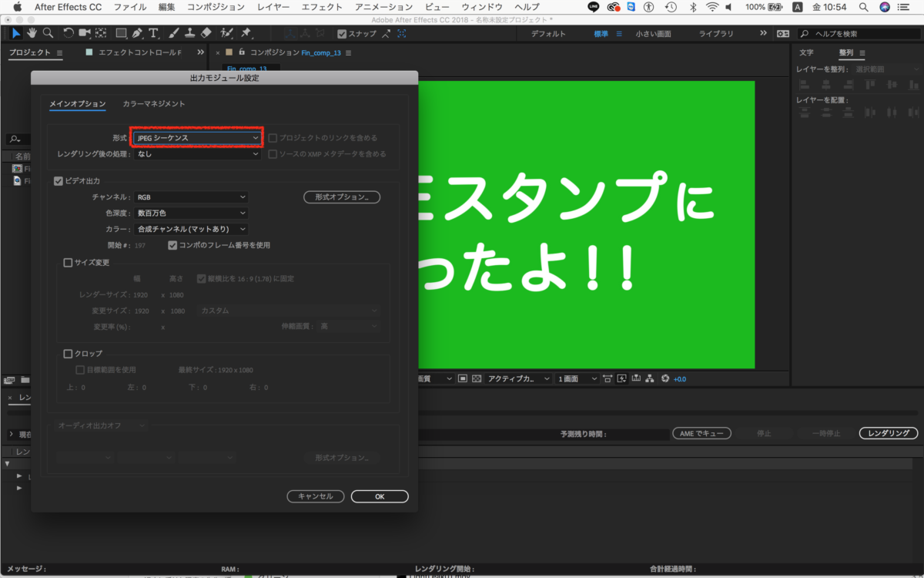Image resolution: width=924 pixels, height=578 pixels.
Task: Open the Wi-Fi status menu
Action: tap(711, 7)
